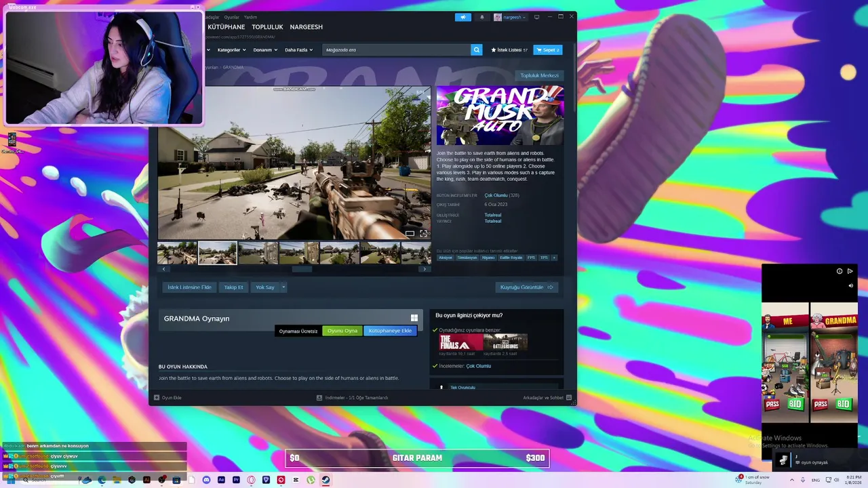Image resolution: width=868 pixels, height=488 pixels.
Task: Click the PASS button under ME
Action: click(772, 405)
